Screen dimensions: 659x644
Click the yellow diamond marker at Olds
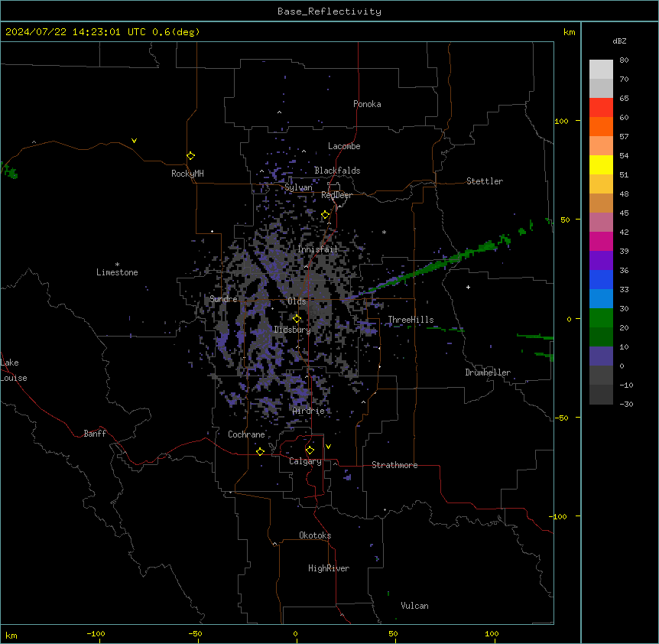point(297,319)
